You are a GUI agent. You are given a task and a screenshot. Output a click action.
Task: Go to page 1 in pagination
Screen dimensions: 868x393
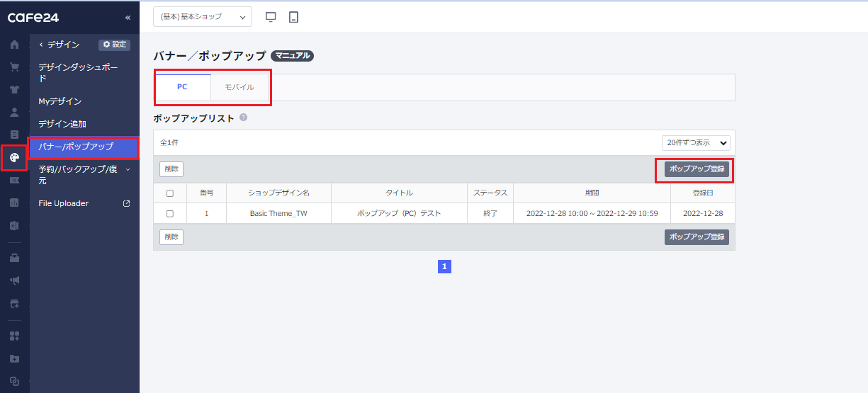coord(444,267)
